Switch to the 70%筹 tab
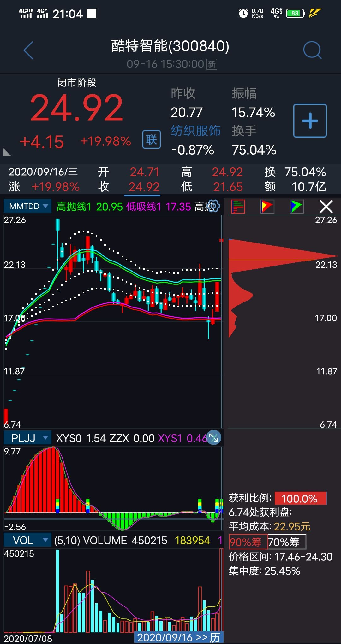This screenshot has height=644, width=341. point(286,542)
